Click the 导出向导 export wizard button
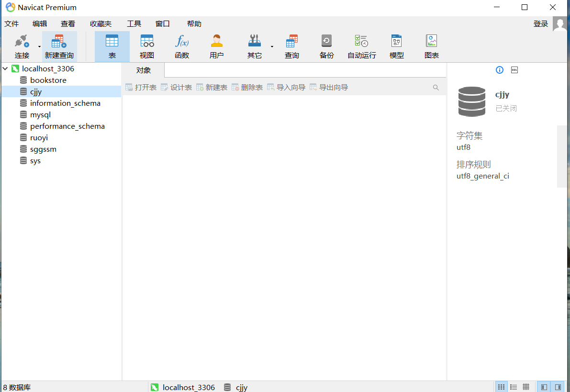Screen dimensions: 570x392 point(329,87)
